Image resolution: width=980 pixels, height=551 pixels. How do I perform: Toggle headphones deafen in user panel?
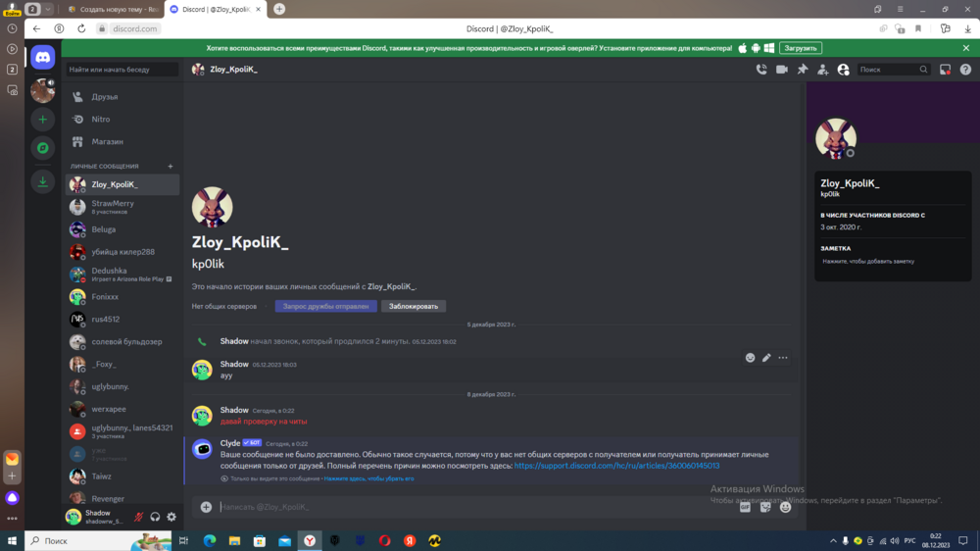[155, 517]
